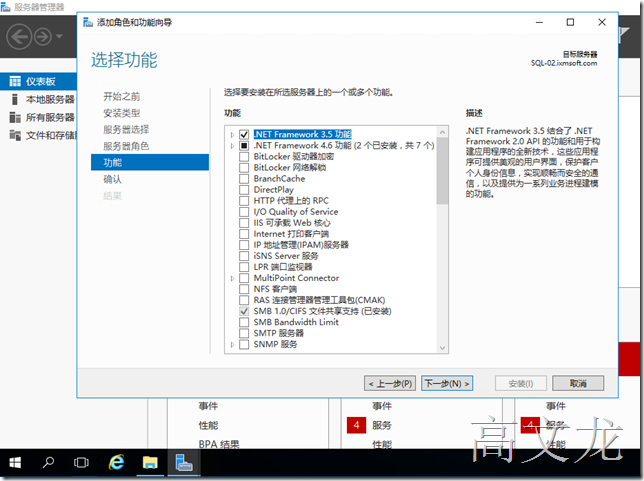Screen dimensions: 644x481
Task: Go to 服务器选择 wizard step
Action: coord(126,129)
